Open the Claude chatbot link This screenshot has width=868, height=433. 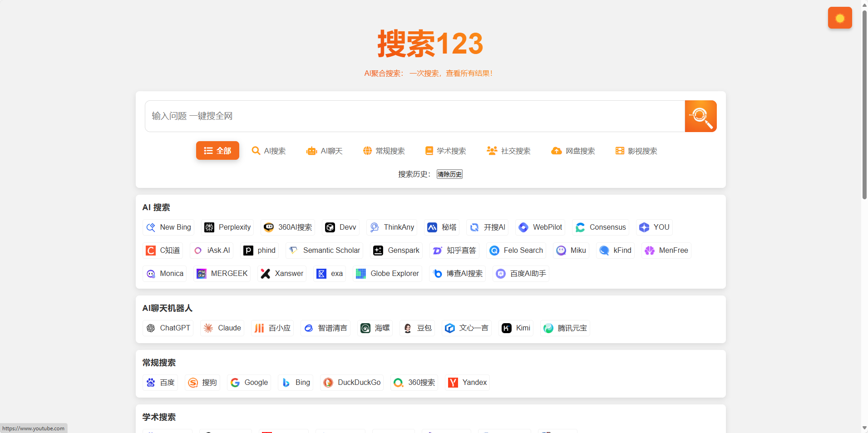pyautogui.click(x=222, y=328)
